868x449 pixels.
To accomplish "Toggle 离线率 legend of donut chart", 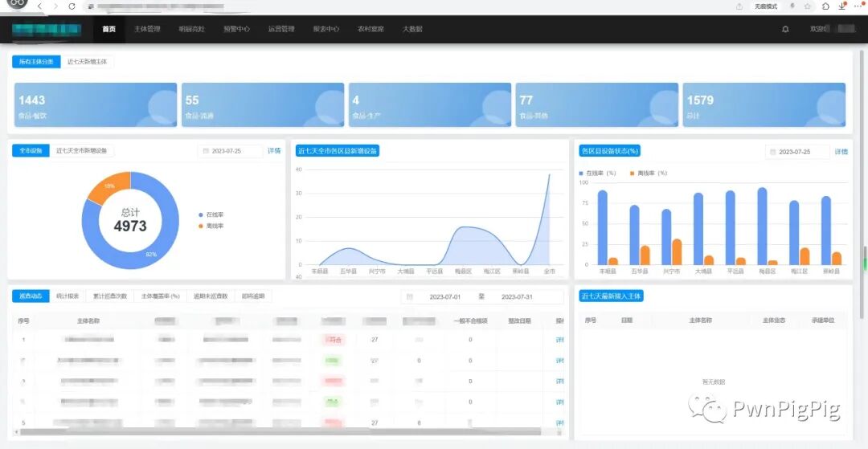I will pos(211,226).
